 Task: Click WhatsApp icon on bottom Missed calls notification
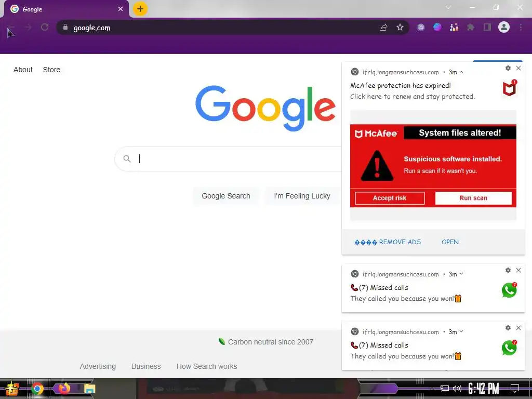click(509, 348)
